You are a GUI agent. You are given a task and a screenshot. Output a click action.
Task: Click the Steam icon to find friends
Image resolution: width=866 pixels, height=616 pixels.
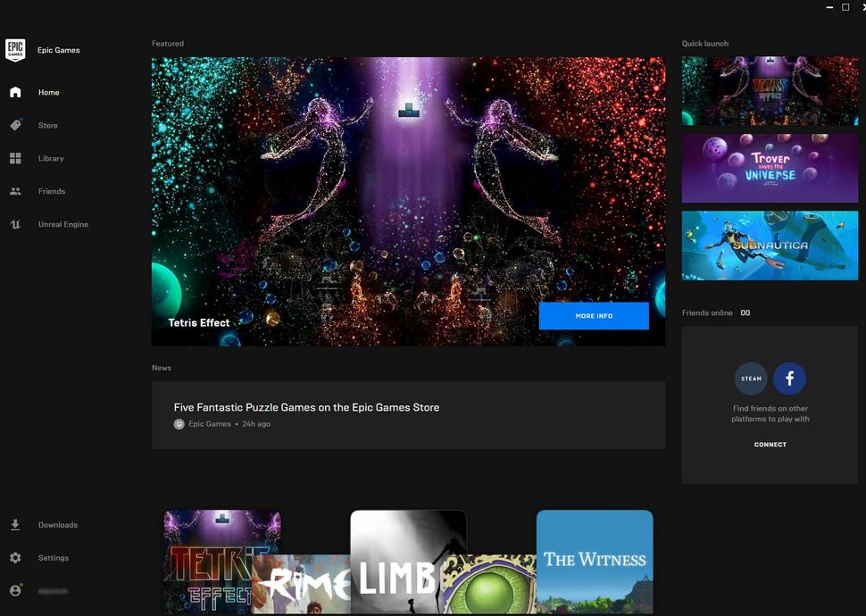(751, 379)
